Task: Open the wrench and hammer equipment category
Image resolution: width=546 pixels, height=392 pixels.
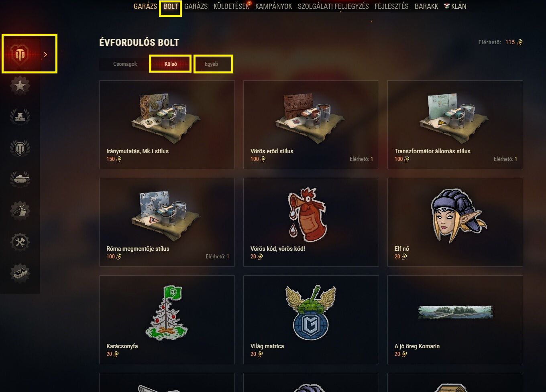Action: [x=20, y=242]
